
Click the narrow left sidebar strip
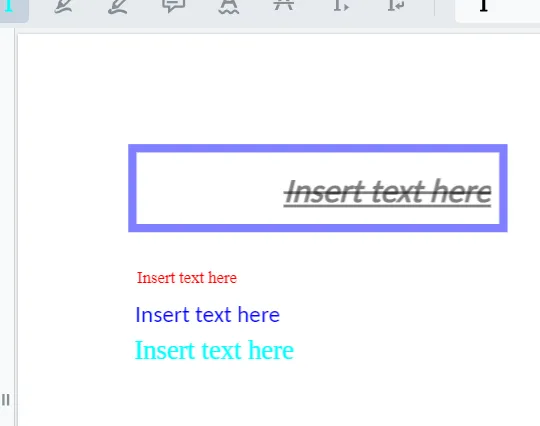pyautogui.click(x=7, y=207)
